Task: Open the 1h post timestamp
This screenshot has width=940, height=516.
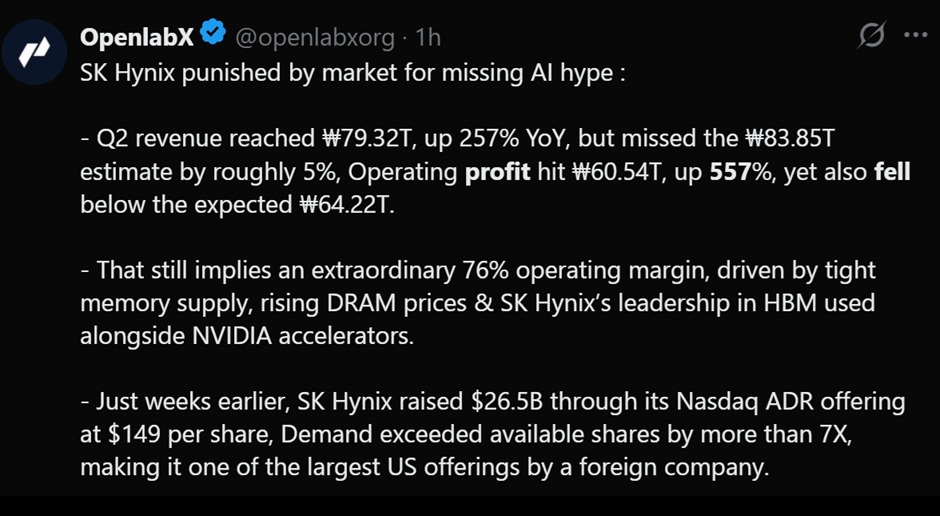Action: point(429,37)
